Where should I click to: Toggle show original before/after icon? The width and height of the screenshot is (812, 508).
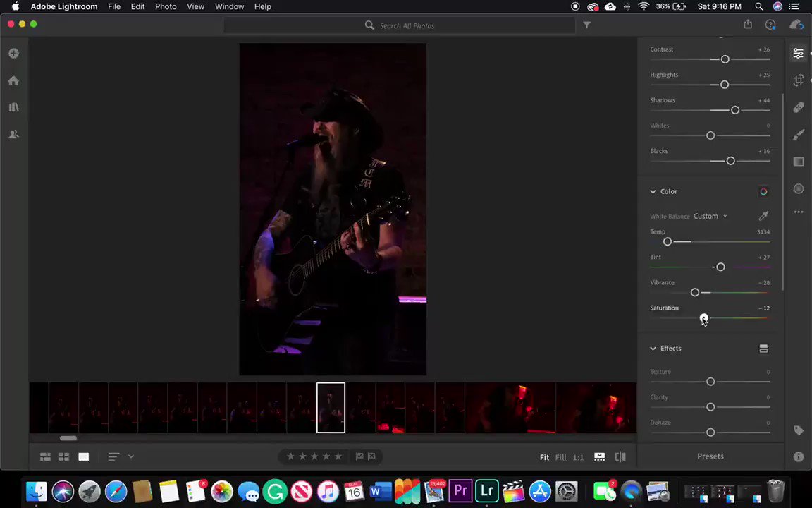620,456
